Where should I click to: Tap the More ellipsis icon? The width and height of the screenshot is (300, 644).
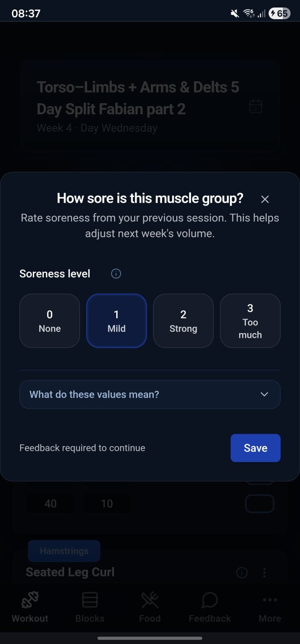coord(270,601)
